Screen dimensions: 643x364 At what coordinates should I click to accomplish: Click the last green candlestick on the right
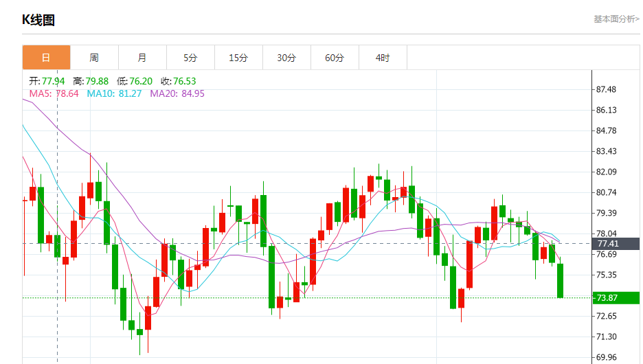[x=561, y=280]
